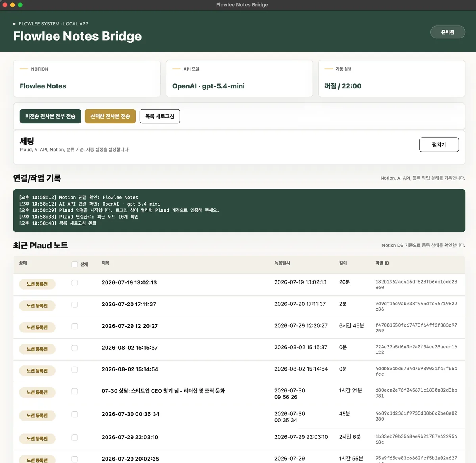Check the 2026-07-29 20:02:35 row checkbox
476x463 pixels.
coord(75,459)
